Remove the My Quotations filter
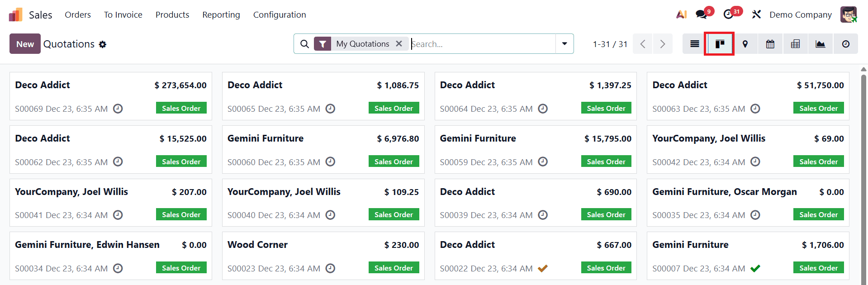 click(399, 43)
